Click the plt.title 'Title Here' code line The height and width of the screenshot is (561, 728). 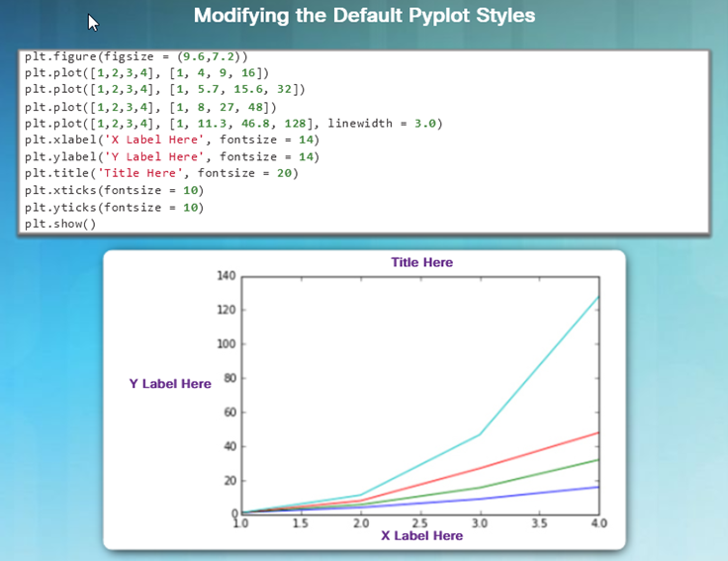(x=161, y=173)
